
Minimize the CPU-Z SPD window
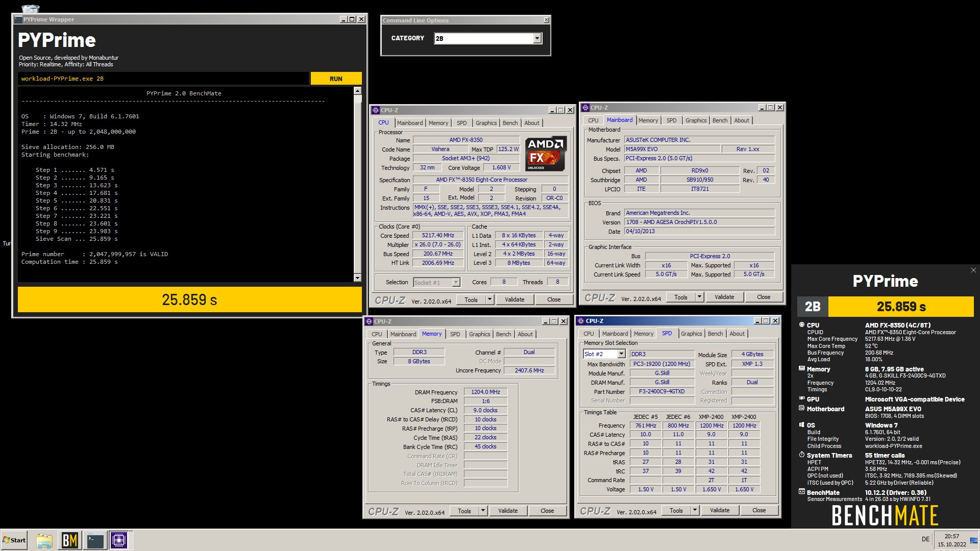tap(757, 321)
